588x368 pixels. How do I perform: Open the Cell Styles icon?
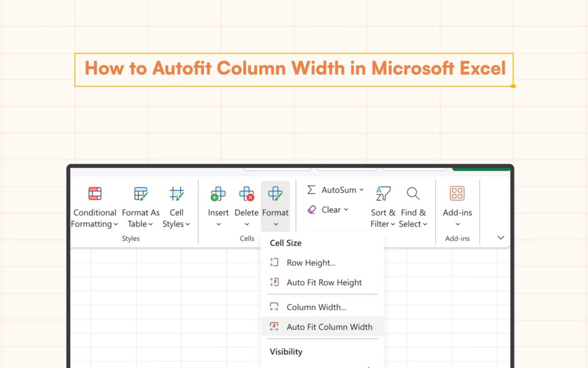point(177,194)
